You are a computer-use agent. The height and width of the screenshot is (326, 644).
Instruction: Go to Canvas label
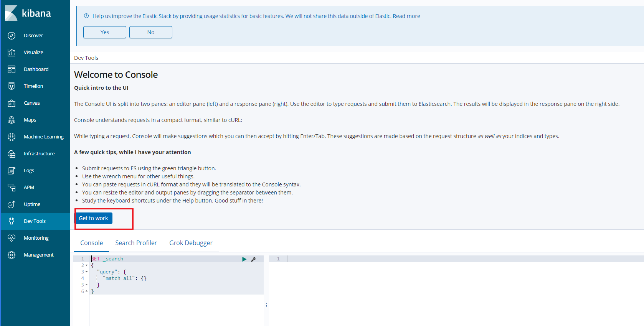(x=32, y=103)
